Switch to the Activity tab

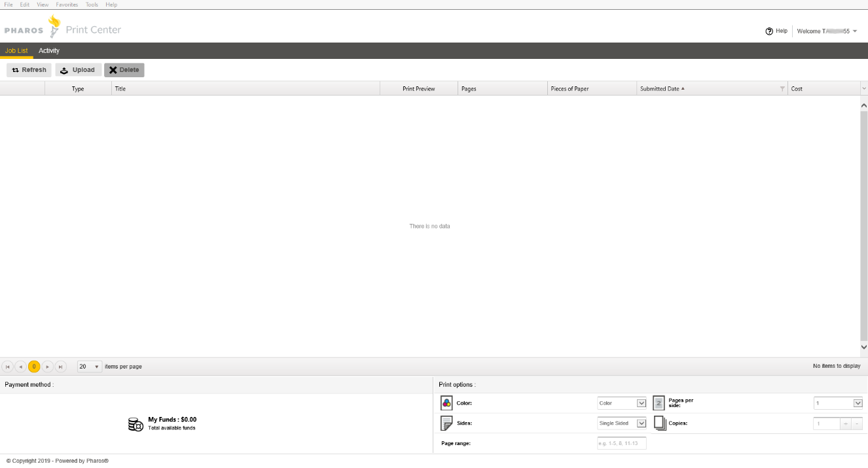[49, 51]
